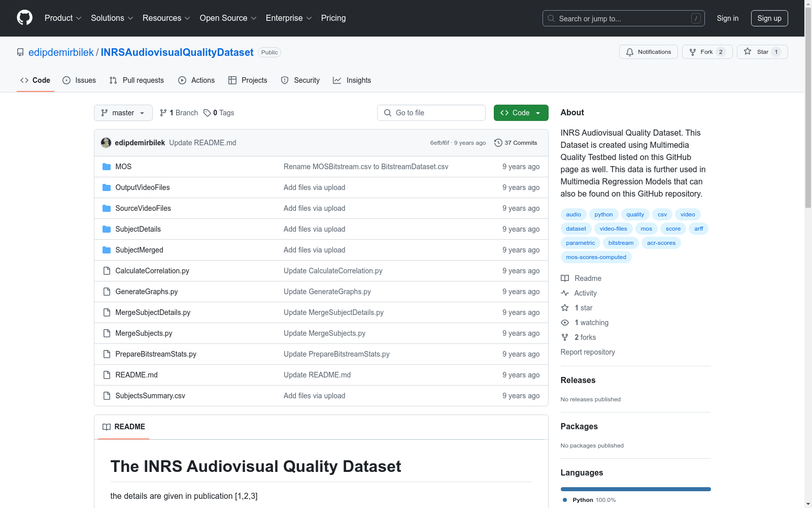Image resolution: width=812 pixels, height=508 pixels.
Task: Click the book icon beside Readme
Action: (x=565, y=278)
